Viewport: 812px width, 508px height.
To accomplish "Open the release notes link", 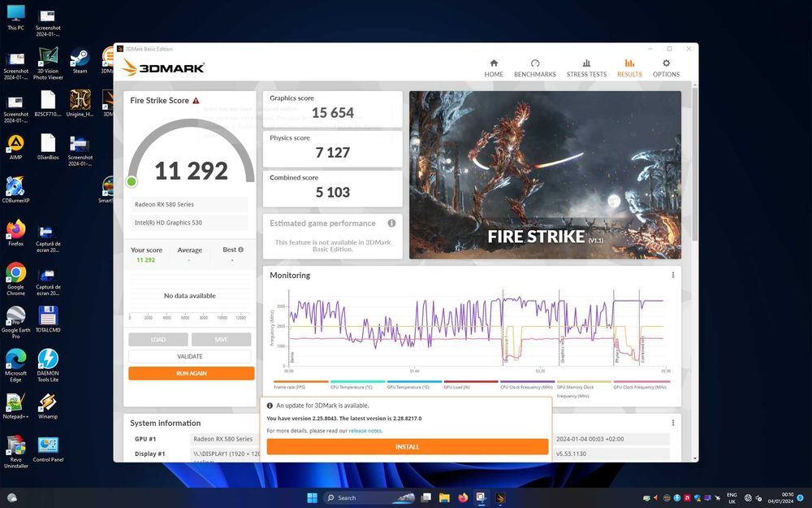I will tap(365, 431).
